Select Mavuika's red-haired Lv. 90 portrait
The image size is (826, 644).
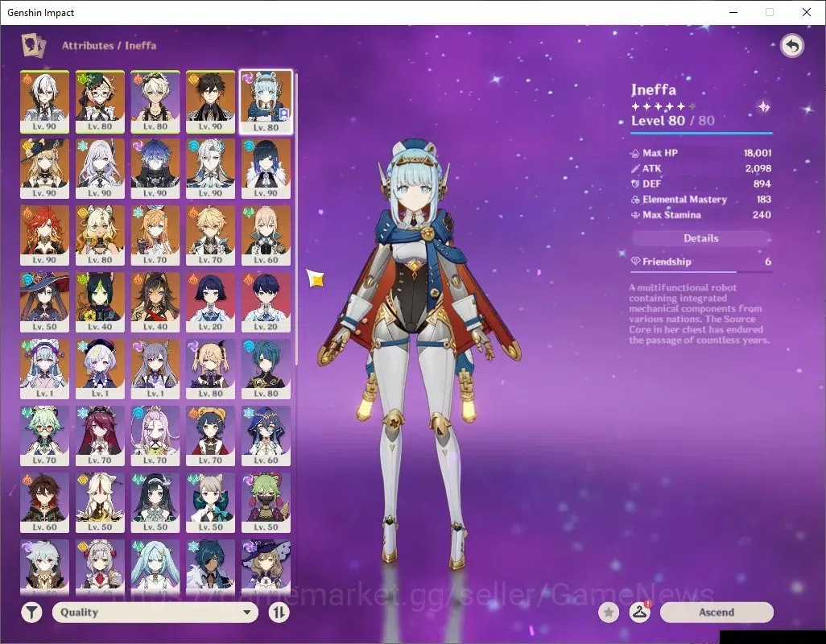tap(45, 235)
